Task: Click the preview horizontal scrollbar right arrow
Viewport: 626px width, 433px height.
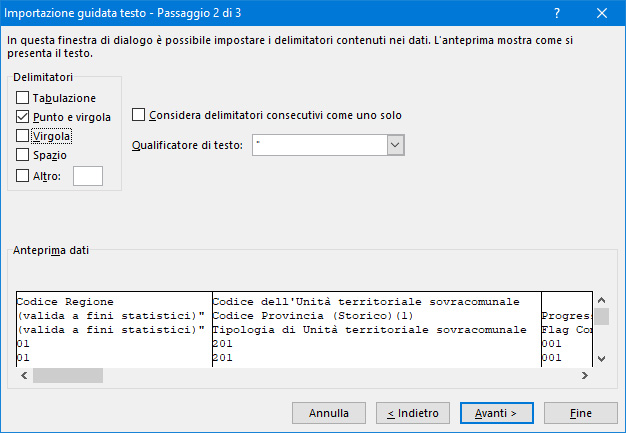Action: point(585,376)
